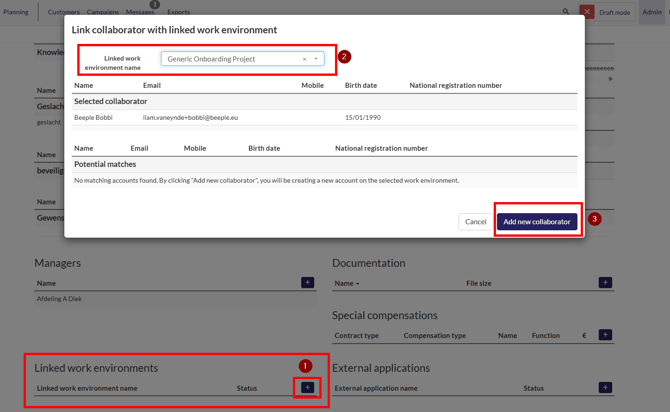Open the Admin user menu
The height and width of the screenshot is (412, 670).
pos(652,12)
